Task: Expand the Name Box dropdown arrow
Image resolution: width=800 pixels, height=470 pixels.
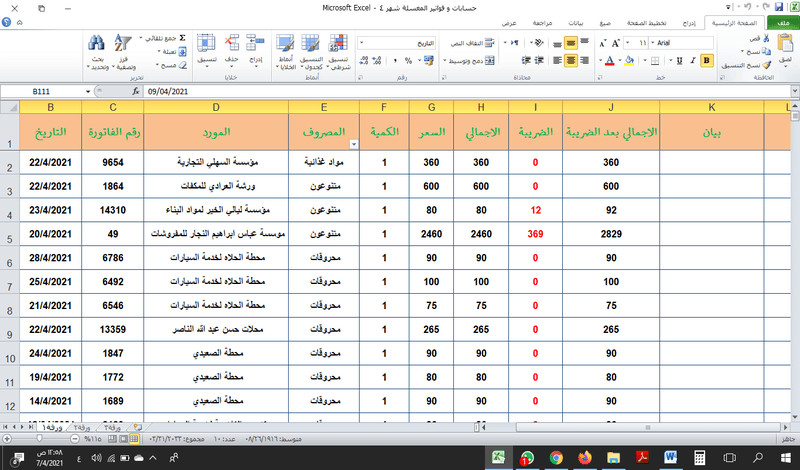Action: coord(88,91)
